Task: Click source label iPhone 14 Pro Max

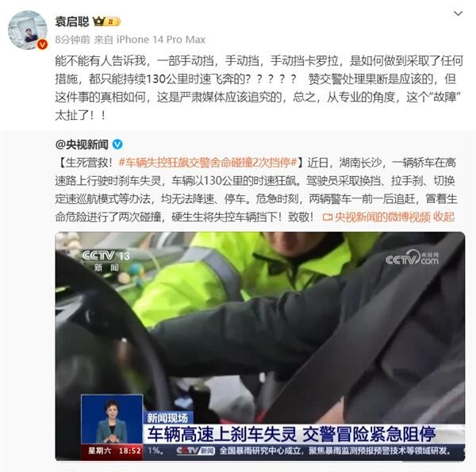Action: tap(160, 40)
